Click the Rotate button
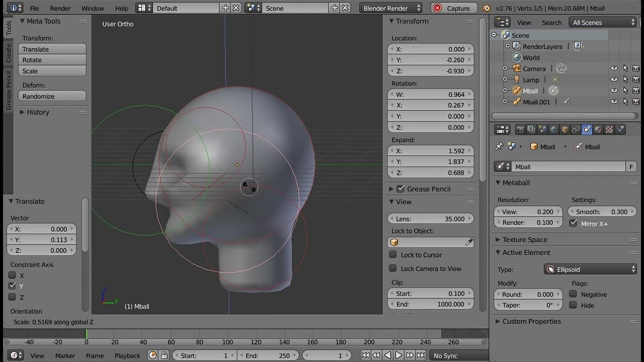The image size is (644, 362). (52, 60)
